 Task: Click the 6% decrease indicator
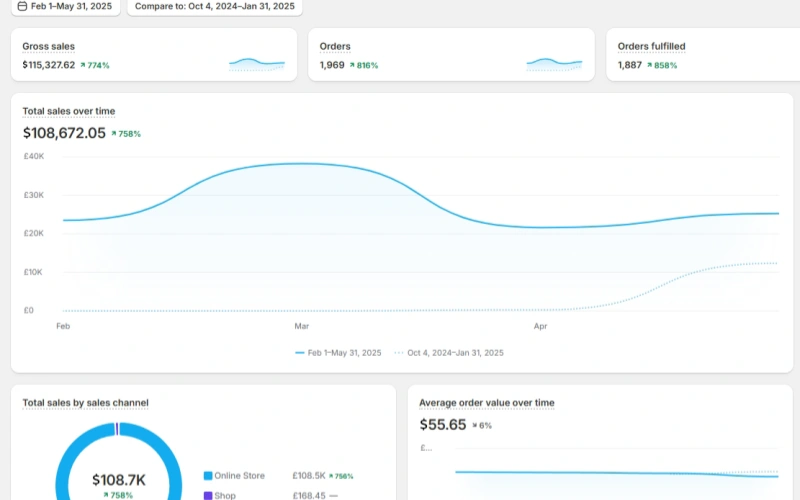point(482,426)
